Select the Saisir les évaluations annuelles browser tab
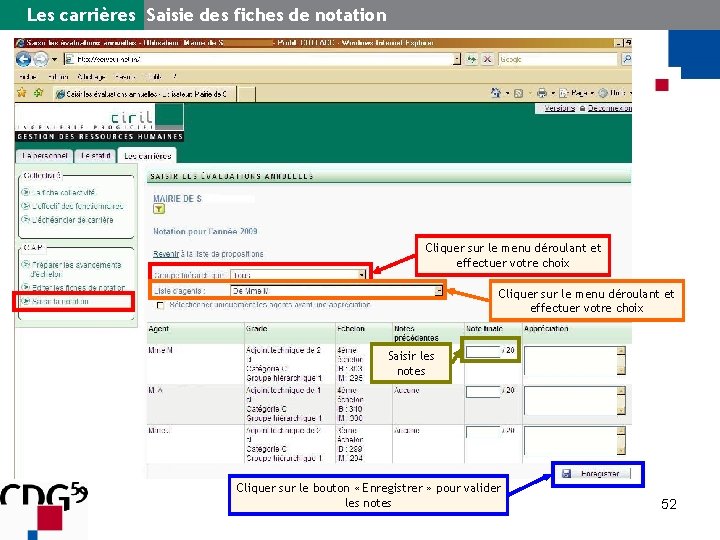Viewport: 720px width, 540px height. [x=144, y=94]
